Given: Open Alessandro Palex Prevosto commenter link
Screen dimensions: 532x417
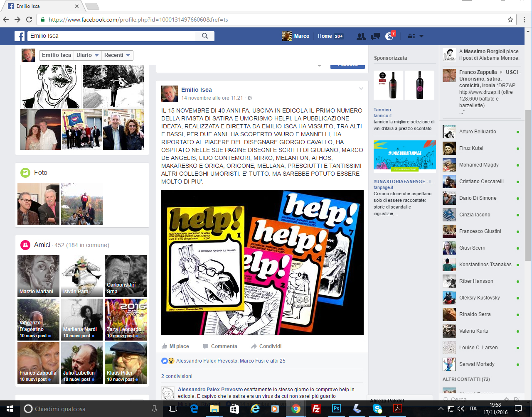Looking at the screenshot, I should point(210,390).
